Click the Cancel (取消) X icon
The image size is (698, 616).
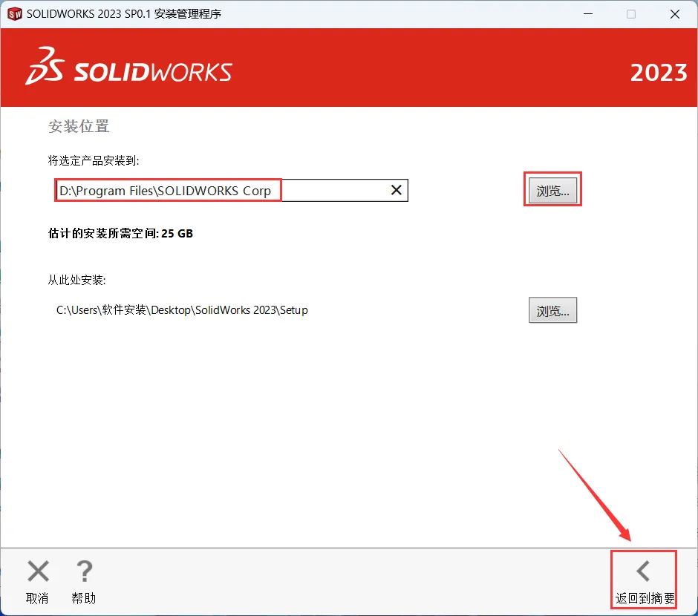(38, 571)
